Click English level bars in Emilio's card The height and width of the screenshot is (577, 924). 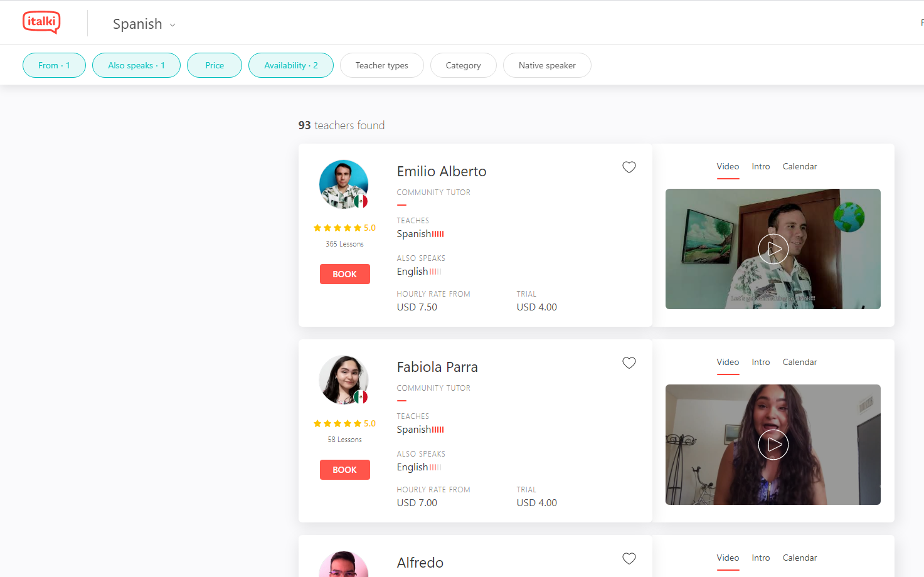tap(435, 272)
